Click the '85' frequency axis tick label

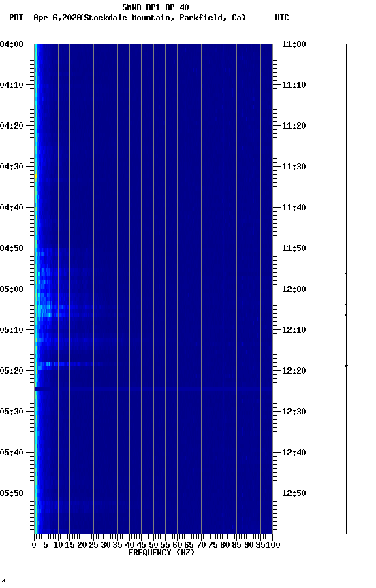click(x=236, y=545)
